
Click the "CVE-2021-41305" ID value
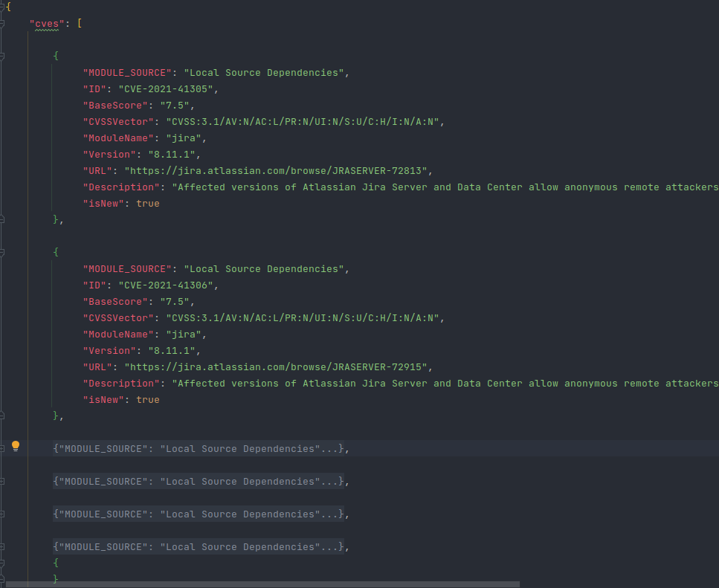click(x=166, y=89)
